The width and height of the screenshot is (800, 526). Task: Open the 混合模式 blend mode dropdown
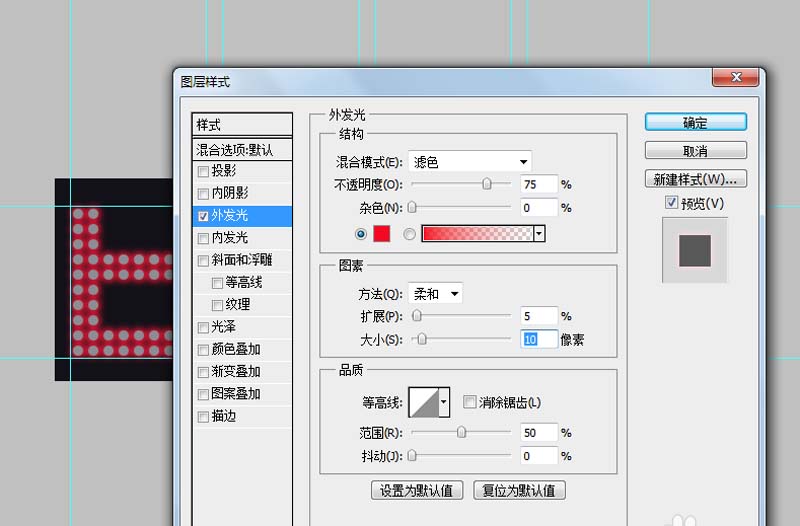[470, 162]
